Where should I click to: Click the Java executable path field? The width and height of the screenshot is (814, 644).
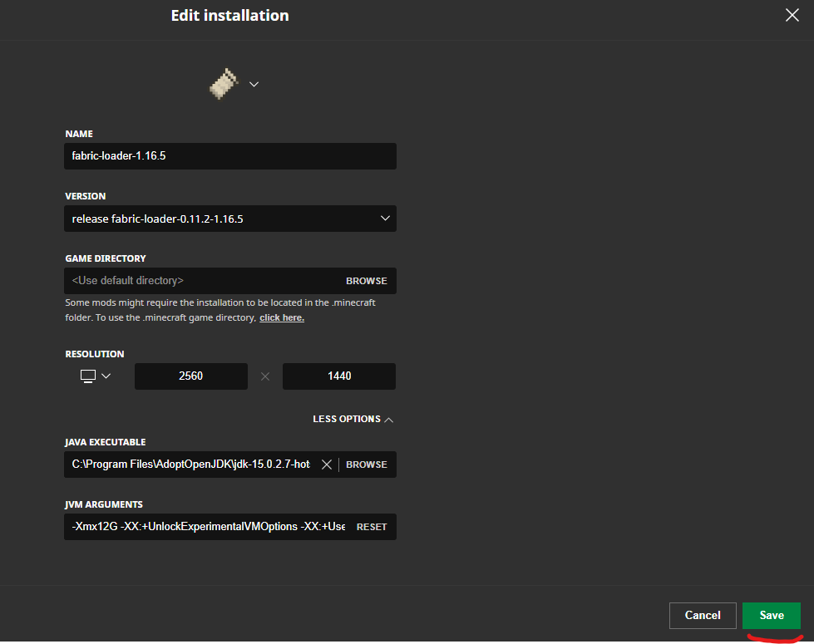click(190, 465)
